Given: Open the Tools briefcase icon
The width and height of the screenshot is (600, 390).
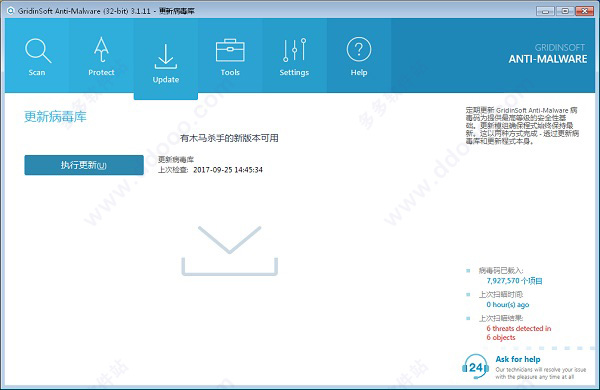Looking at the screenshot, I should pyautogui.click(x=230, y=50).
